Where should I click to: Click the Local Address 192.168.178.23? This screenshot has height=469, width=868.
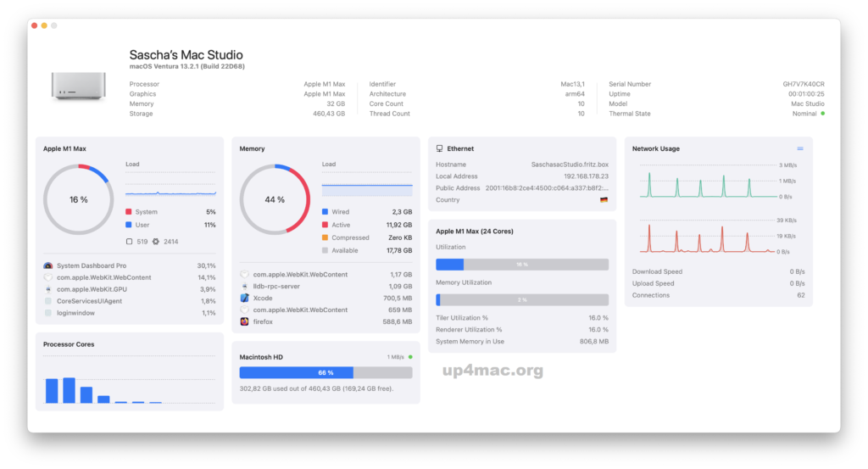pos(586,176)
